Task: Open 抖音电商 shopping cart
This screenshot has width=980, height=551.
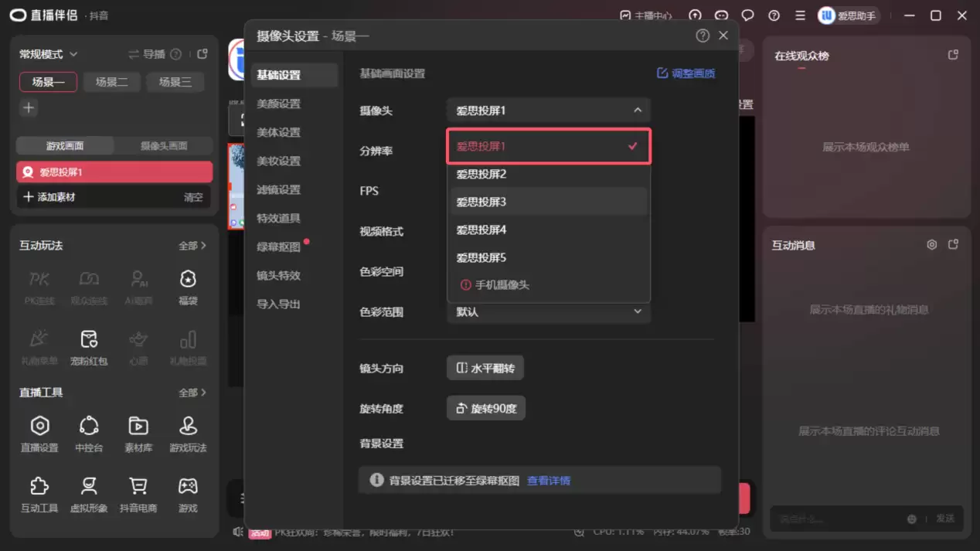Action: tap(138, 494)
